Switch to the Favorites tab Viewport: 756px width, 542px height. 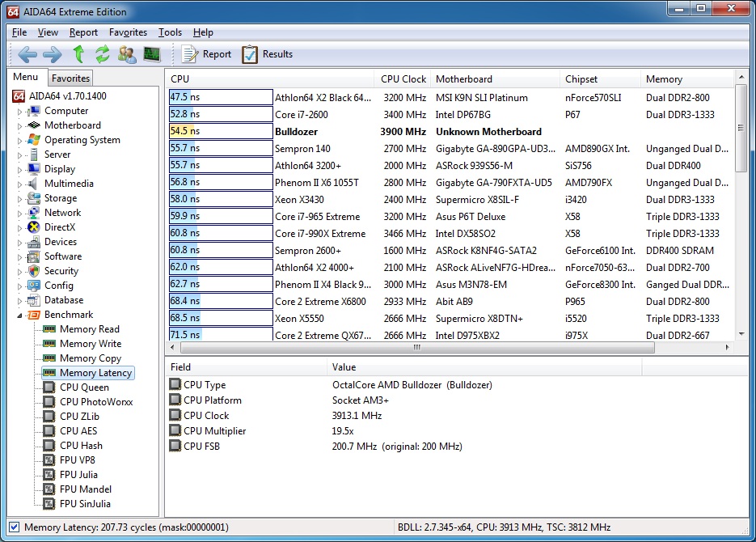[x=70, y=78]
